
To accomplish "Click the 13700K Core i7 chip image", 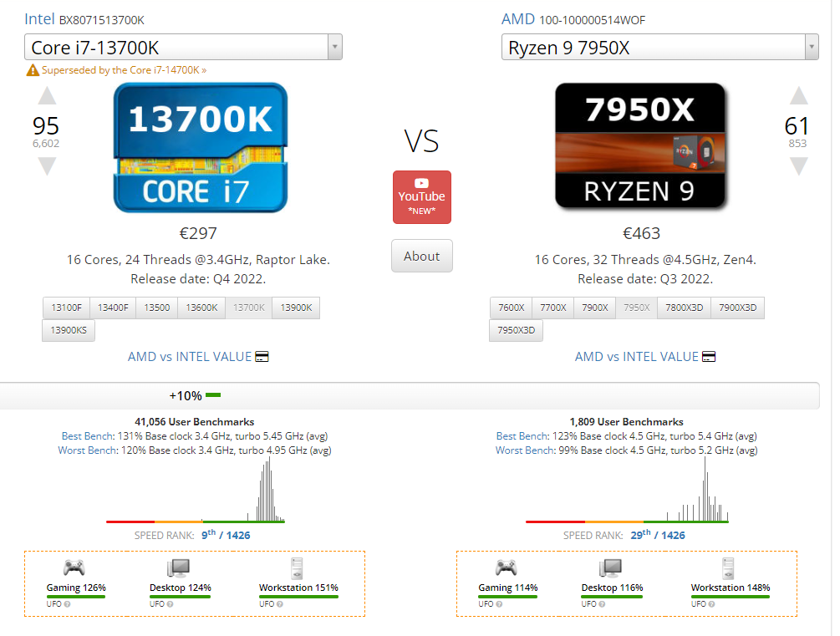I will 201,147.
